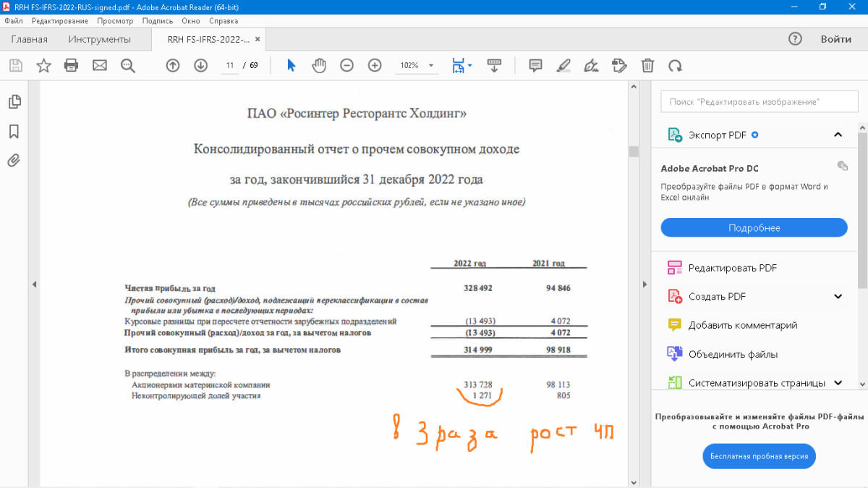Click the value 94 846 in table
Screen dimensions: 868x488
click(558, 288)
